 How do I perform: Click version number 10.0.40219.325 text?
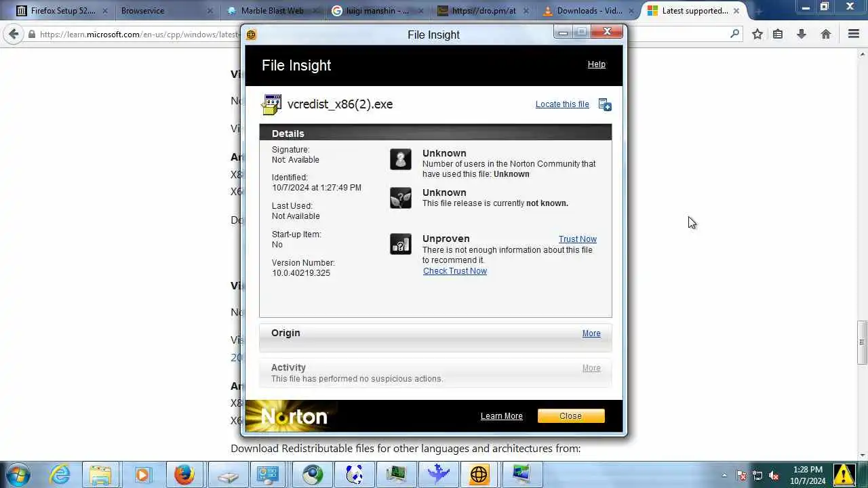click(301, 273)
